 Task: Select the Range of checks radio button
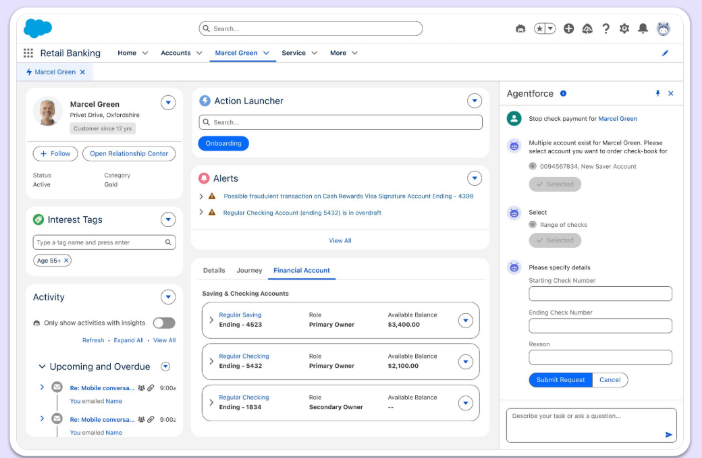point(532,224)
